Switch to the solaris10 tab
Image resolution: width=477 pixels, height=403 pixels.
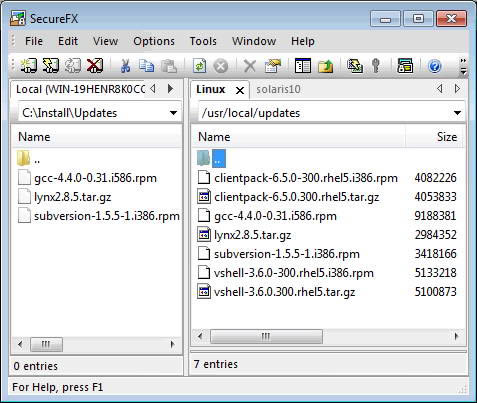(x=278, y=89)
